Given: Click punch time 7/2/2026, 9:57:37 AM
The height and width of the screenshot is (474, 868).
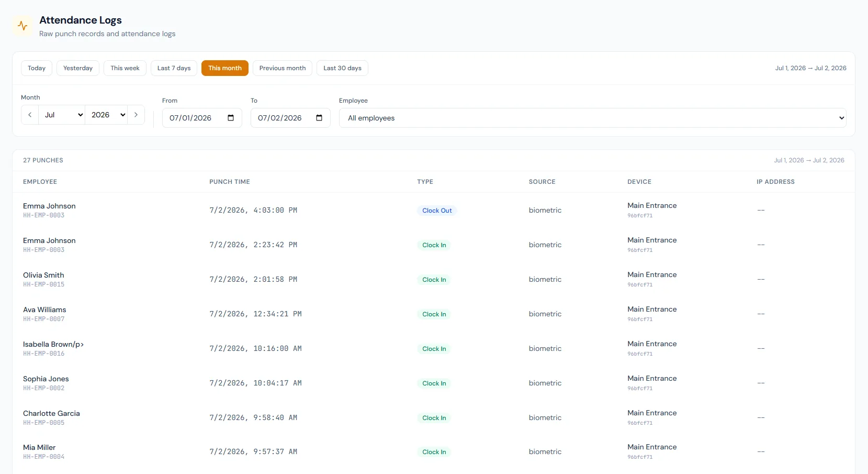Looking at the screenshot, I should pyautogui.click(x=253, y=451).
